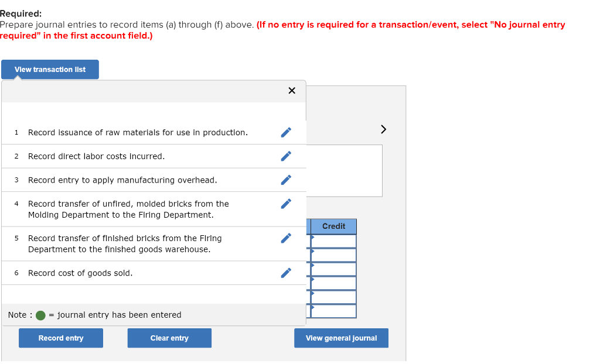
Task: Edit the Molding to Firing transfer pencil
Action: [286, 204]
